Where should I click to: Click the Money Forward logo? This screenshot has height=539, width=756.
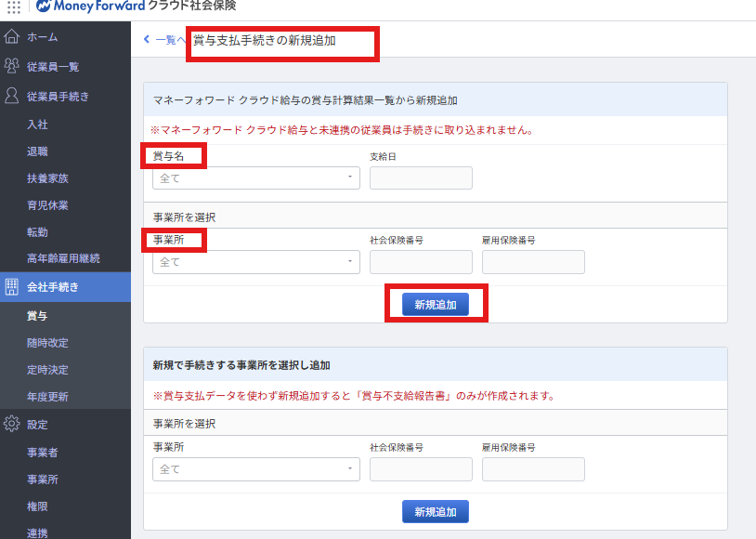pyautogui.click(x=91, y=7)
